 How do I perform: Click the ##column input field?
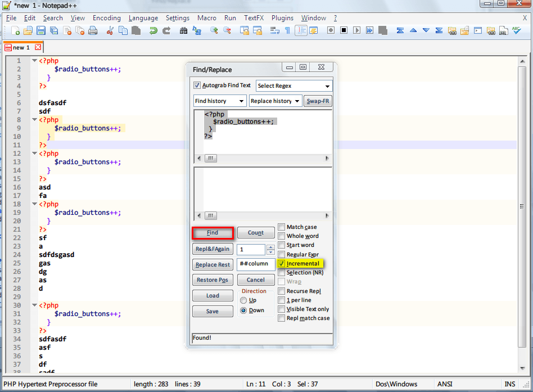pyautogui.click(x=256, y=264)
